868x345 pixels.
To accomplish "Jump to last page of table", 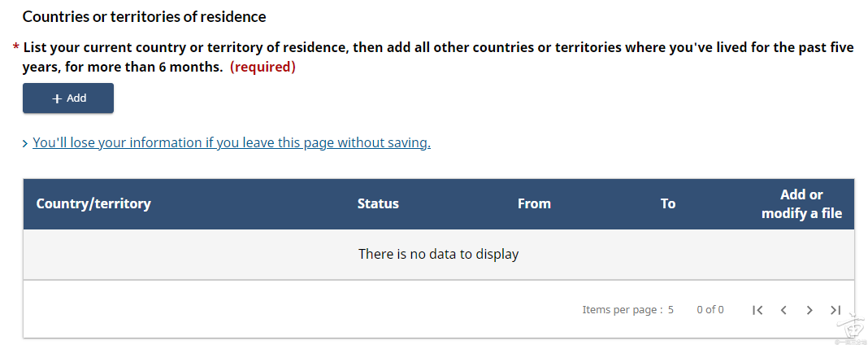I will click(x=835, y=310).
